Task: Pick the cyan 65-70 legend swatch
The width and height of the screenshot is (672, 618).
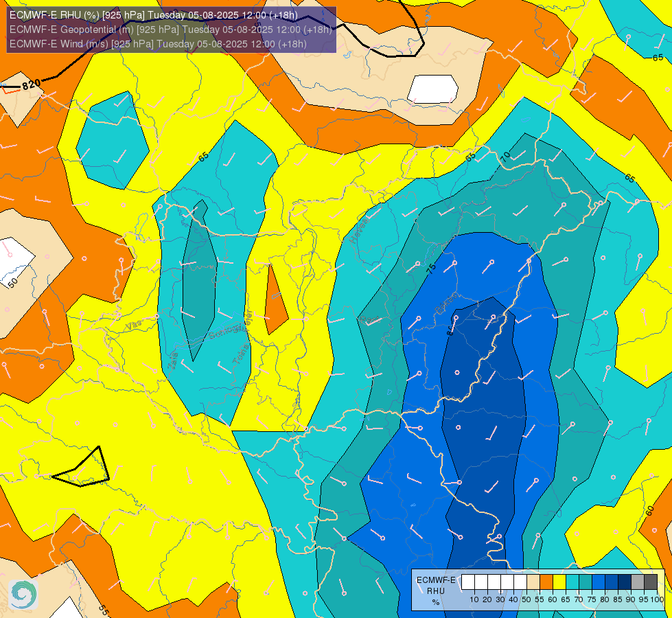Action: [x=572, y=582]
